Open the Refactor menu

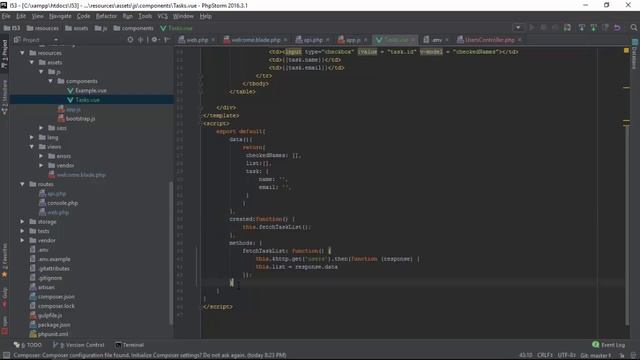106,16
